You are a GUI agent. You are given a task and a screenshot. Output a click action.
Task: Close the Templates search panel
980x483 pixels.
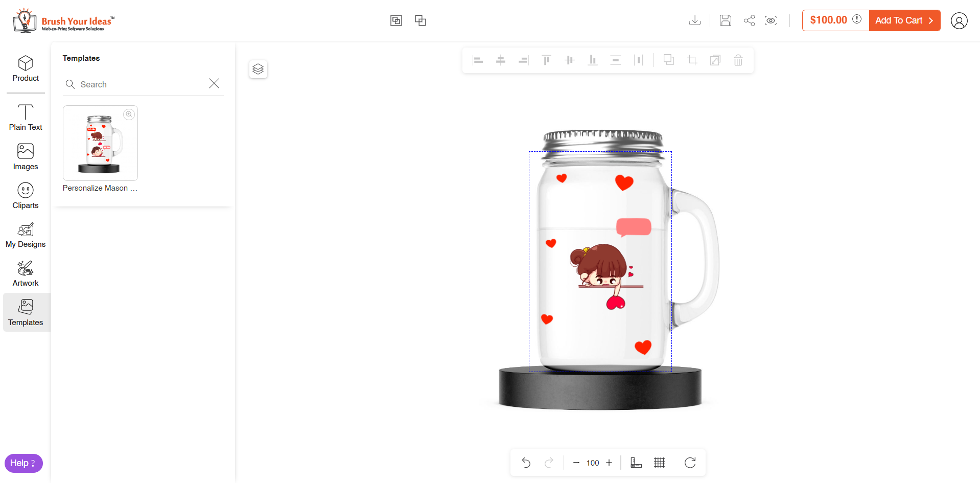pyautogui.click(x=214, y=83)
